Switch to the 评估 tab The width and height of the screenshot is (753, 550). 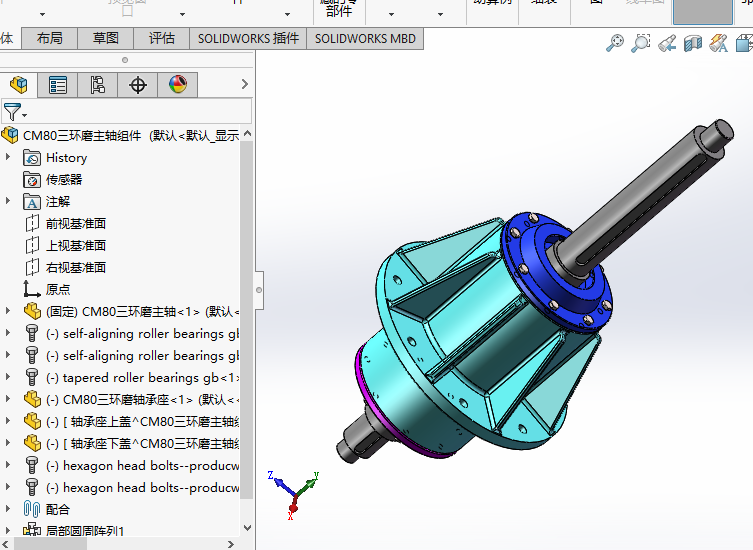162,38
